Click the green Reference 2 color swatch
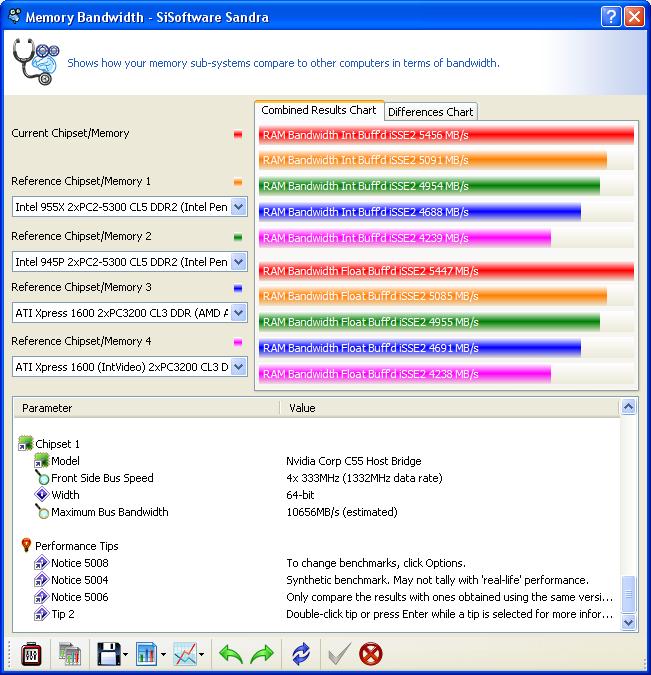 (x=238, y=237)
